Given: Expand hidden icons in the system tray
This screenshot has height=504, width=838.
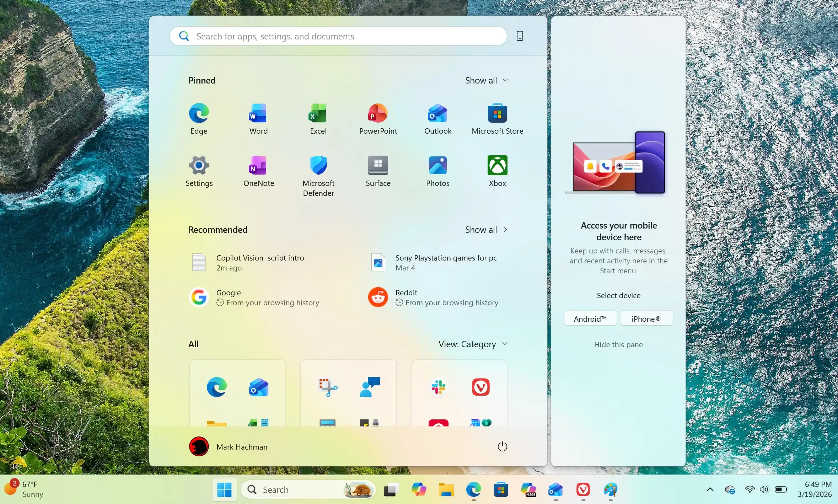Looking at the screenshot, I should coord(709,489).
